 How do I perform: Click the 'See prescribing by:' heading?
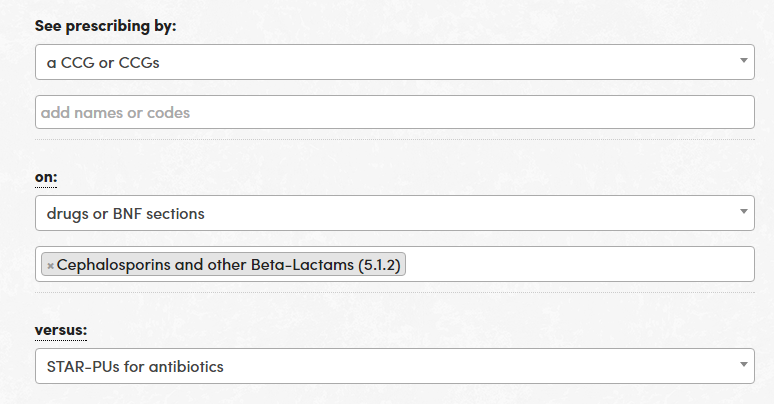pyautogui.click(x=105, y=26)
